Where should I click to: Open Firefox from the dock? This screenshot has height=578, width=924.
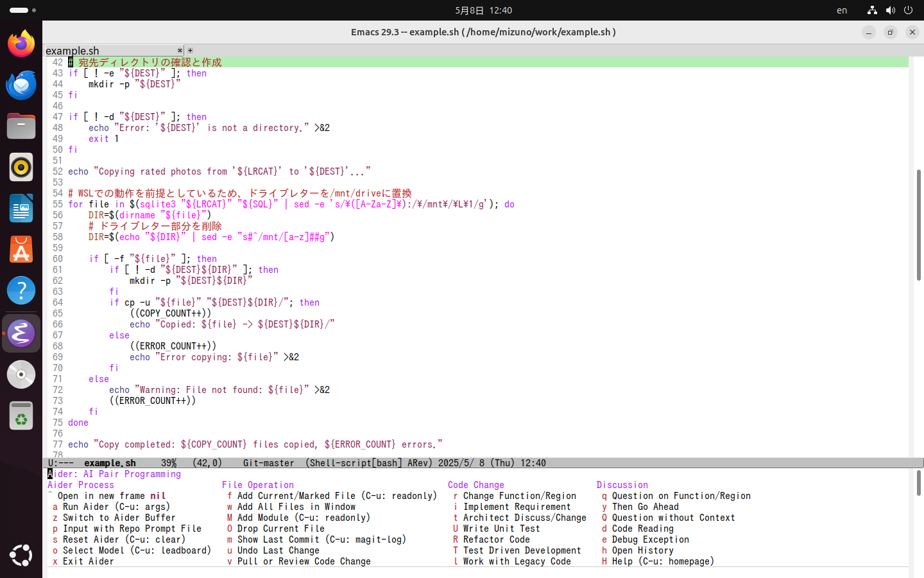(x=21, y=44)
